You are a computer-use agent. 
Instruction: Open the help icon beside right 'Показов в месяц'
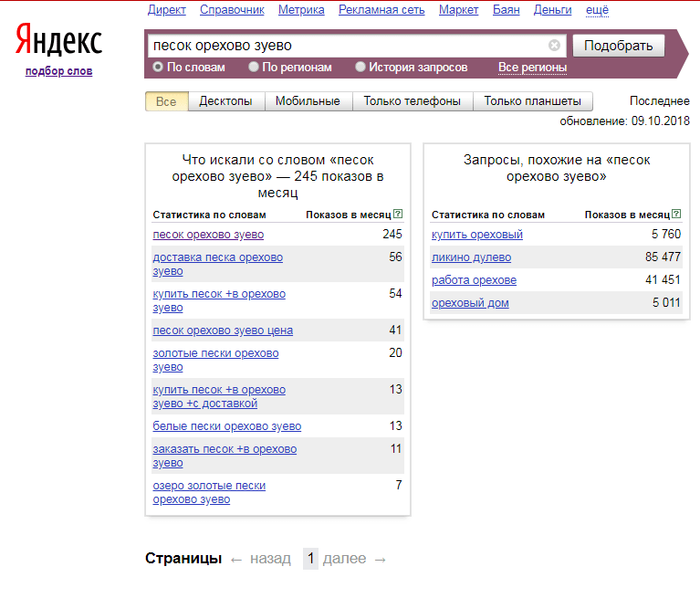676,214
